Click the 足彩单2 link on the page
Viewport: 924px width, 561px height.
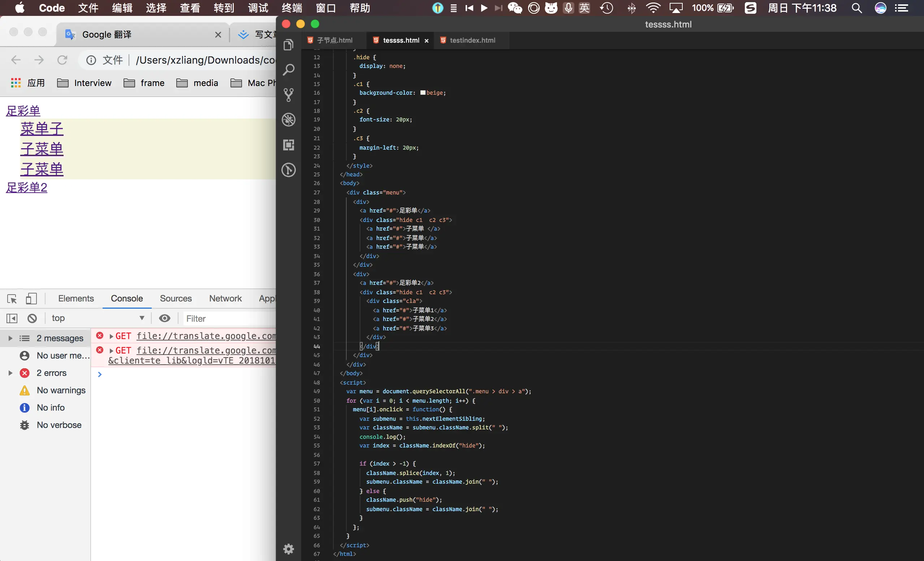pos(27,188)
